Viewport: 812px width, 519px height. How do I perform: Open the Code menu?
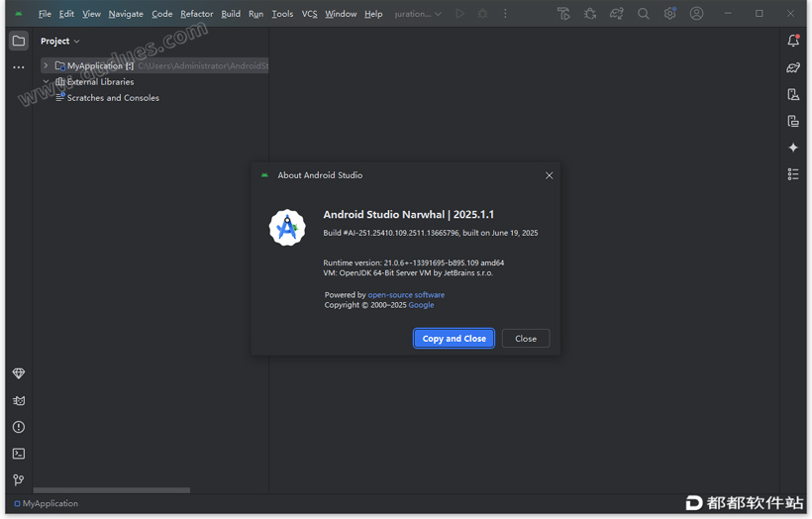click(161, 14)
